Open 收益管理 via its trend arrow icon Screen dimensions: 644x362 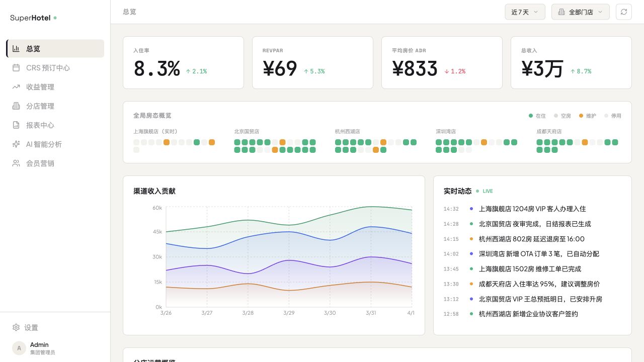[16, 87]
